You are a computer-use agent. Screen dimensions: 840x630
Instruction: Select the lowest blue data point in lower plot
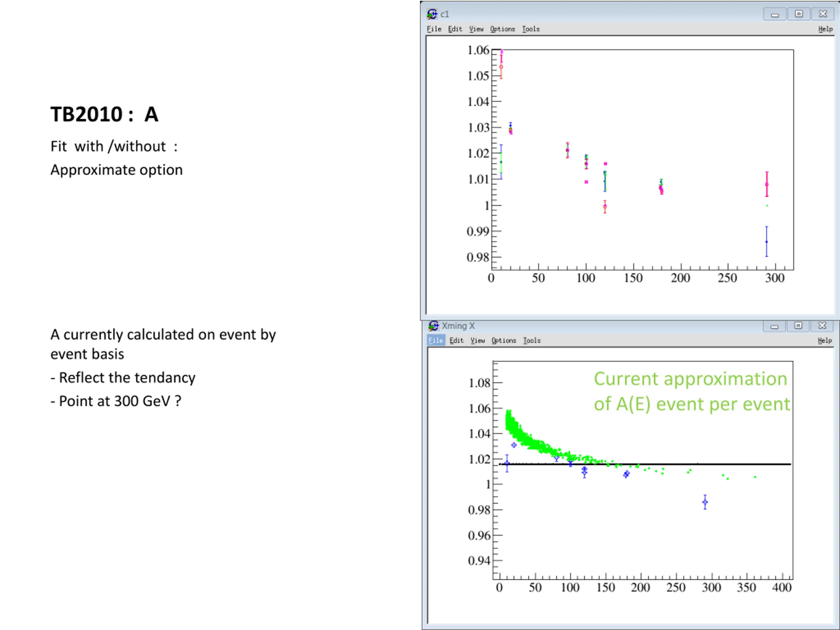coord(705,502)
